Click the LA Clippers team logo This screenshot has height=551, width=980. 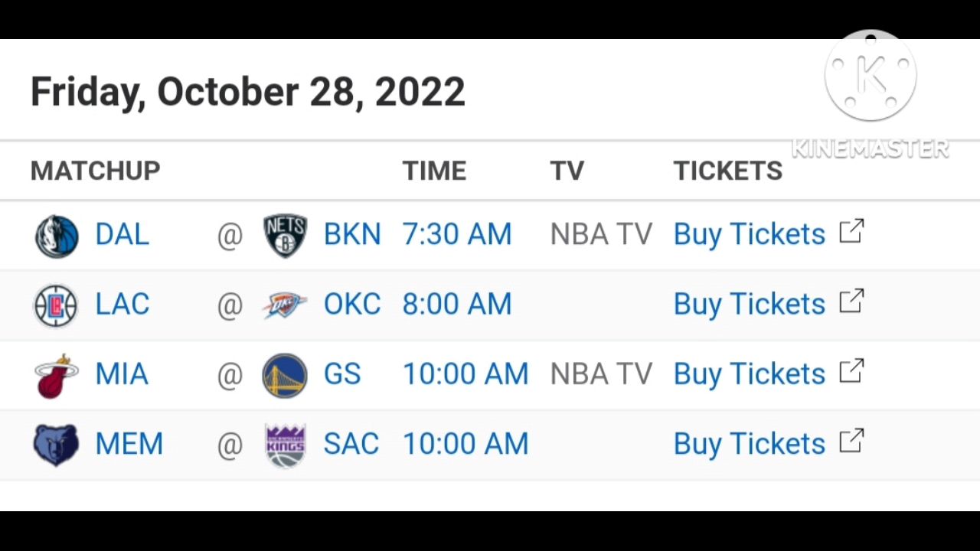click(56, 305)
